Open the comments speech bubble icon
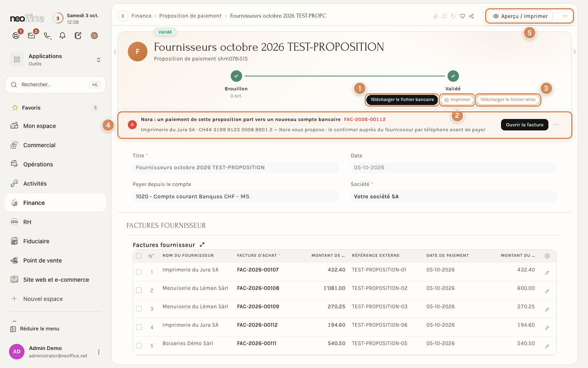Image resolution: width=588 pixels, height=368 pixels. [x=444, y=16]
